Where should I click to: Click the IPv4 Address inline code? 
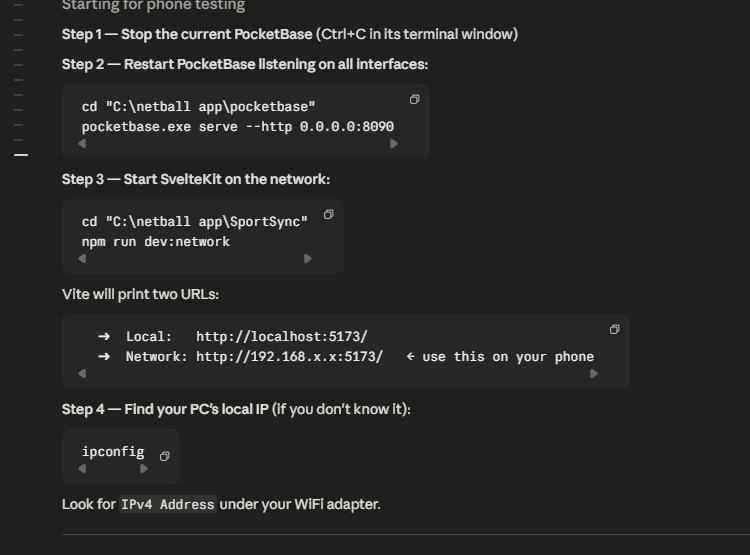pos(168,504)
